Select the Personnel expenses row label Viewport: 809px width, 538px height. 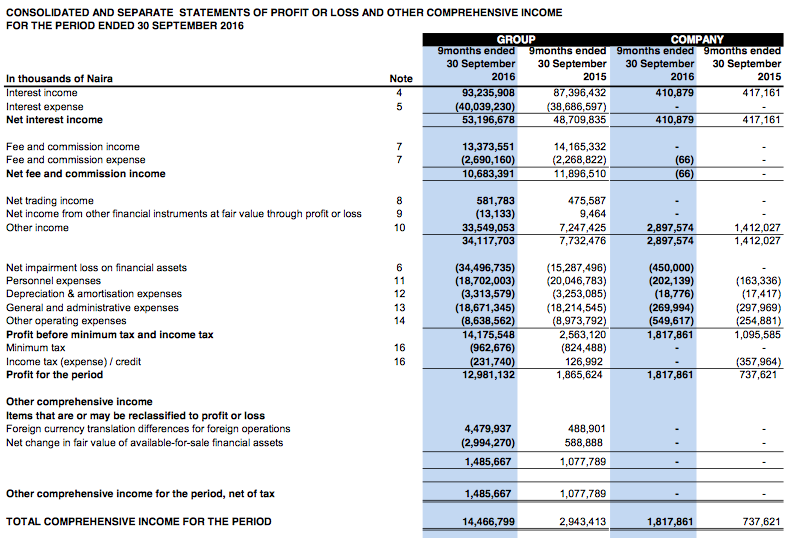53,281
